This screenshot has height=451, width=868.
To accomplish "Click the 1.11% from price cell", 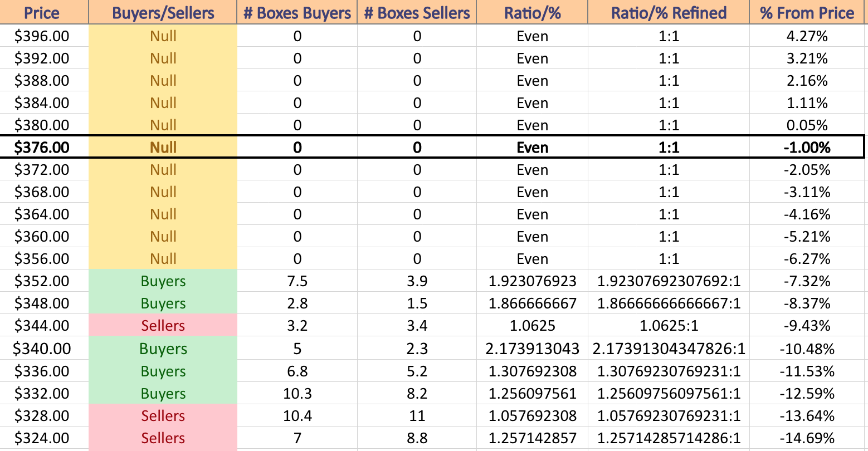I will pyautogui.click(x=807, y=103).
